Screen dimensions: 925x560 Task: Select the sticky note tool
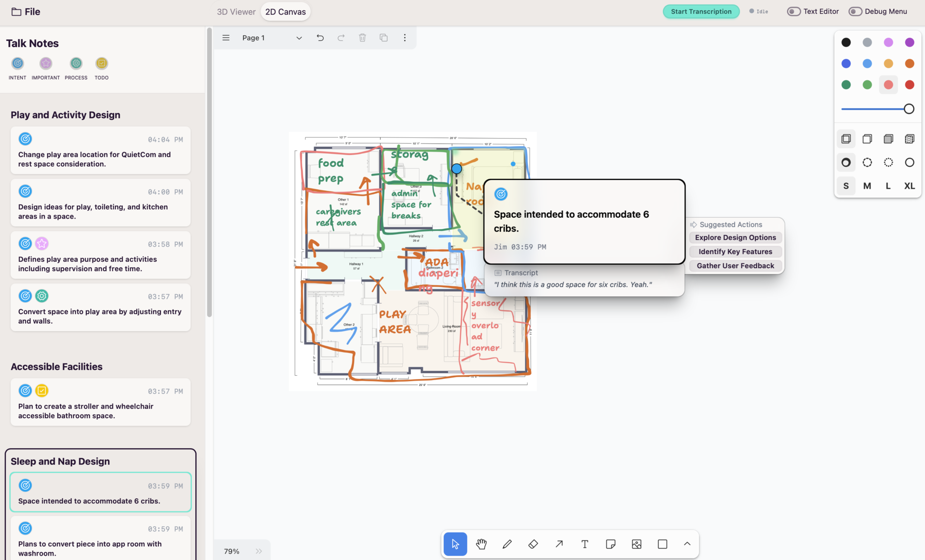pos(611,544)
